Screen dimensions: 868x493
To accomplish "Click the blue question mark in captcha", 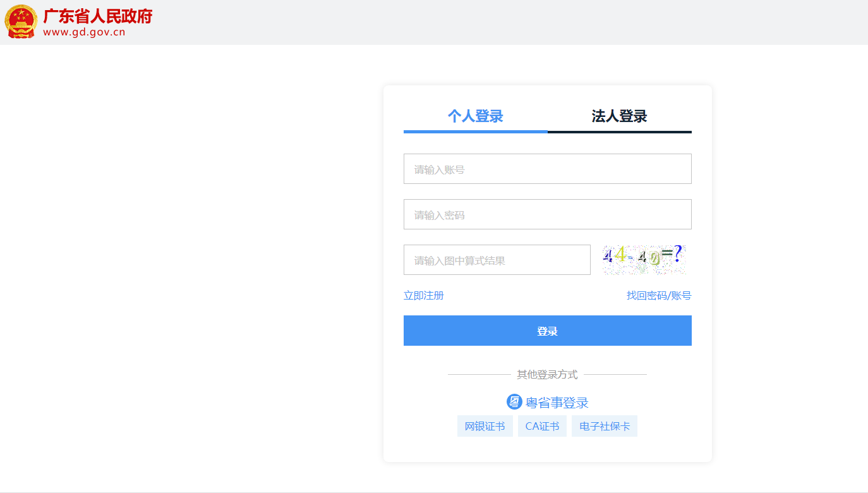I will coord(677,254).
